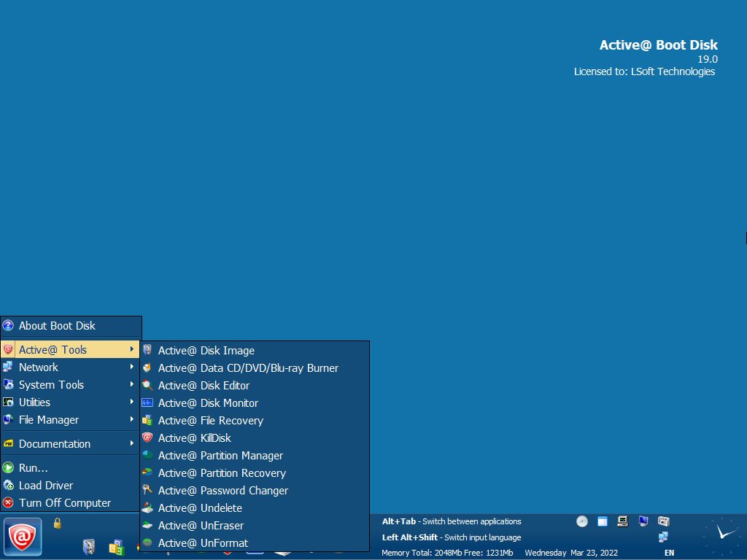
Task: Launch Active@ Disk Image
Action: click(x=255, y=351)
